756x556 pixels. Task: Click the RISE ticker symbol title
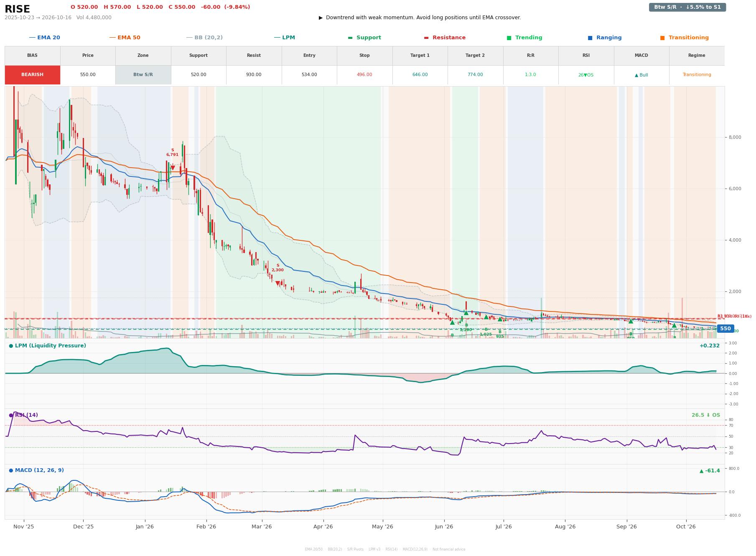point(17,9)
